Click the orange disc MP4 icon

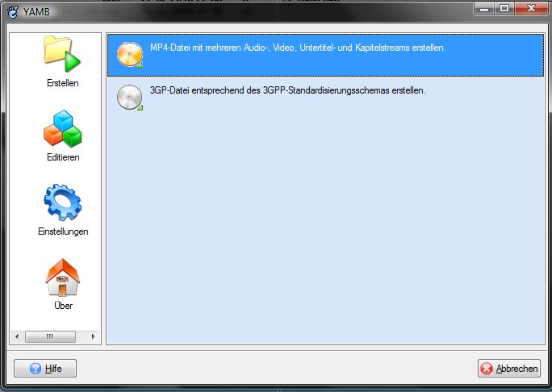click(130, 55)
